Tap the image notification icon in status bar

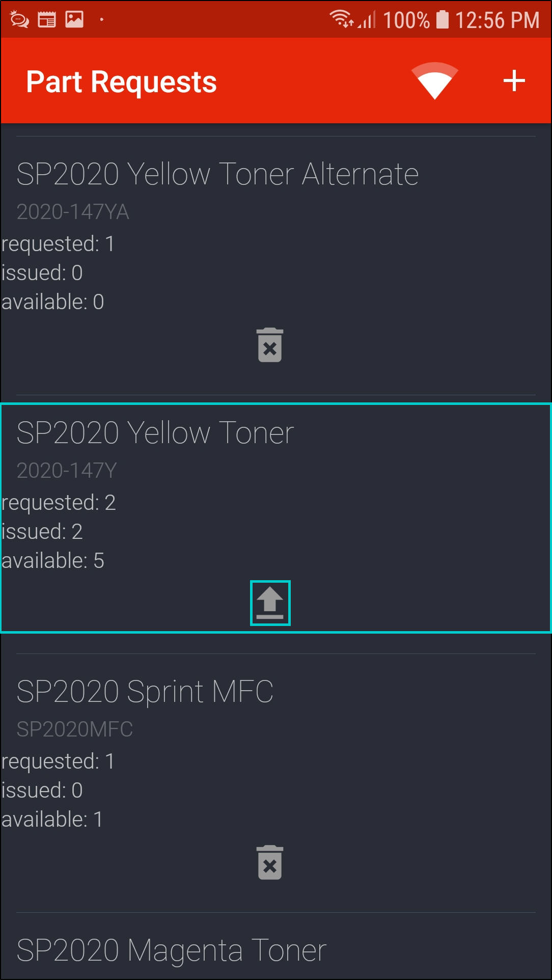tap(74, 20)
